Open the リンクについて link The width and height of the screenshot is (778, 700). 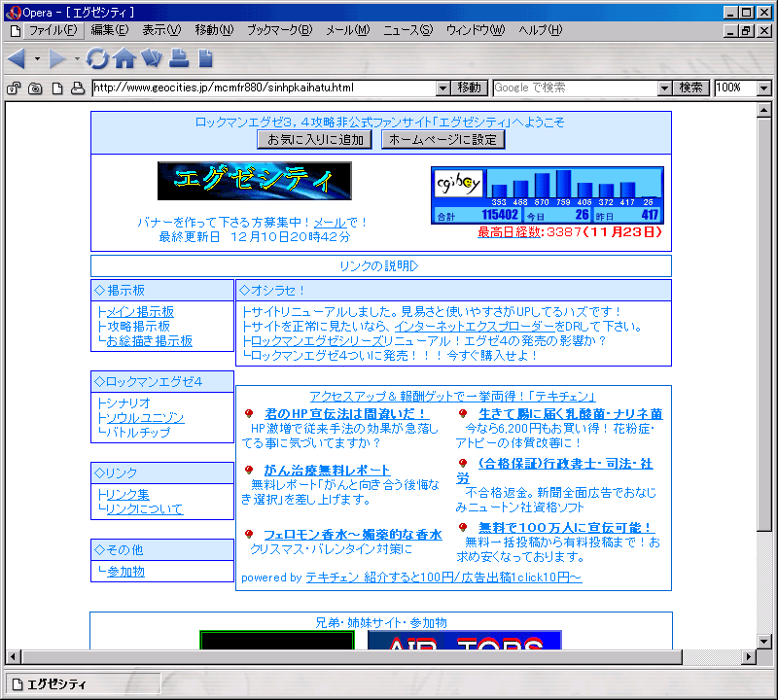(x=144, y=509)
